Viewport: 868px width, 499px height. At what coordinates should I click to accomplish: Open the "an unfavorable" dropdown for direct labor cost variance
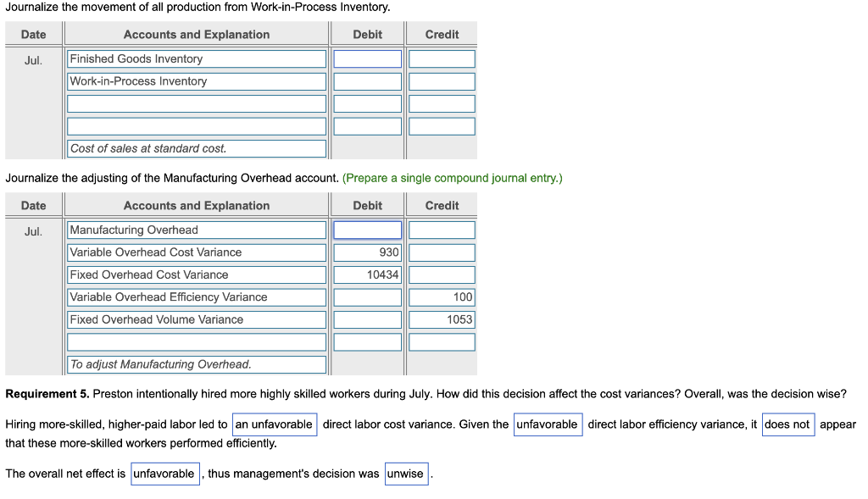click(275, 424)
